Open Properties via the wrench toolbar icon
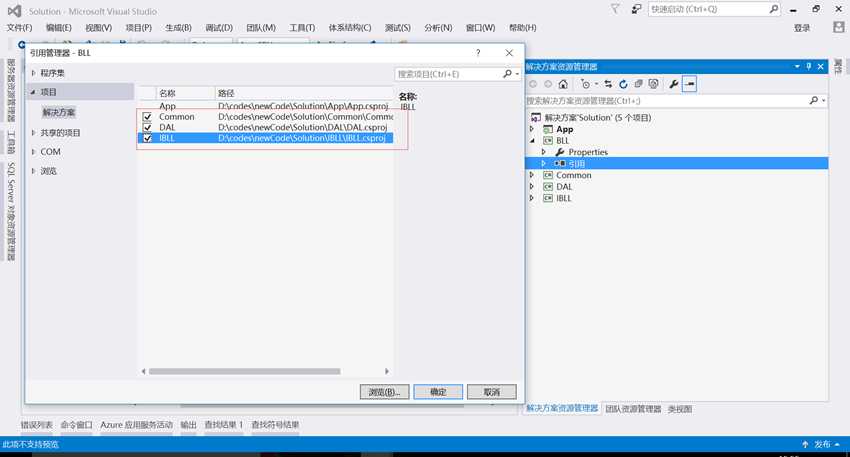Image resolution: width=850 pixels, height=457 pixels. coord(674,84)
